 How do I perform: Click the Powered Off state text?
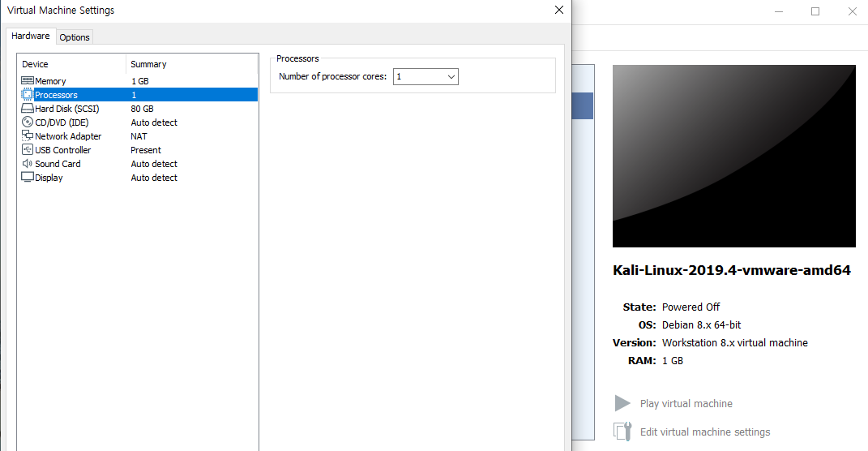(691, 307)
